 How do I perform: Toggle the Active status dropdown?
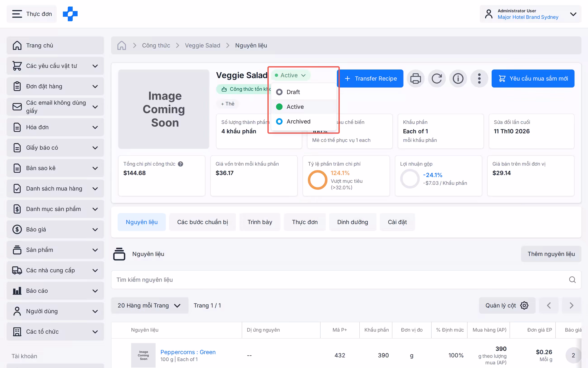pyautogui.click(x=290, y=75)
